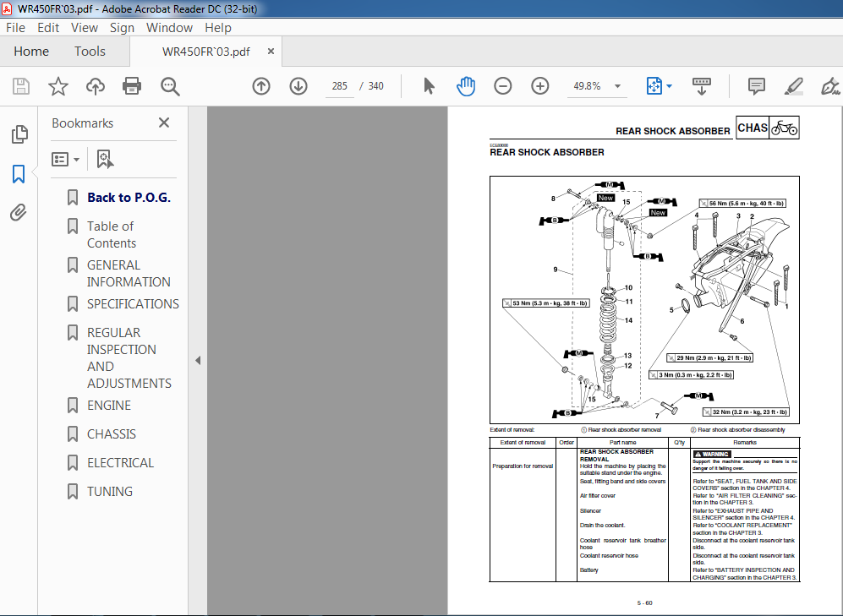The width and height of the screenshot is (843, 616).
Task: Click the 32 Nm torque label
Action: 747,412
